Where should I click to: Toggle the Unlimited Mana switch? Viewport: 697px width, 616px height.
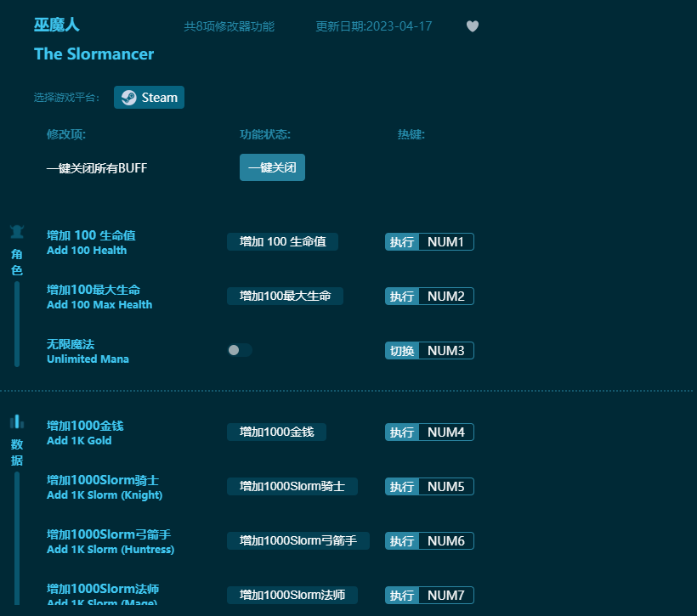click(240, 350)
